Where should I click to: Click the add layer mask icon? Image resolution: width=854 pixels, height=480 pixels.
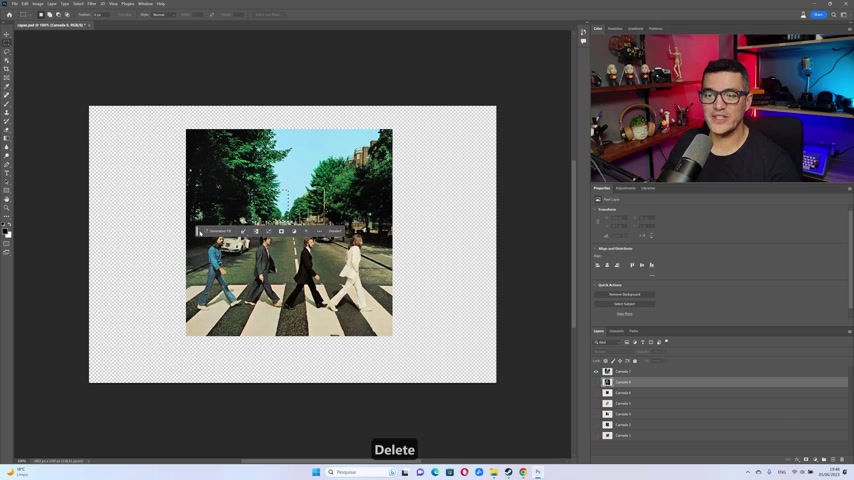806,459
